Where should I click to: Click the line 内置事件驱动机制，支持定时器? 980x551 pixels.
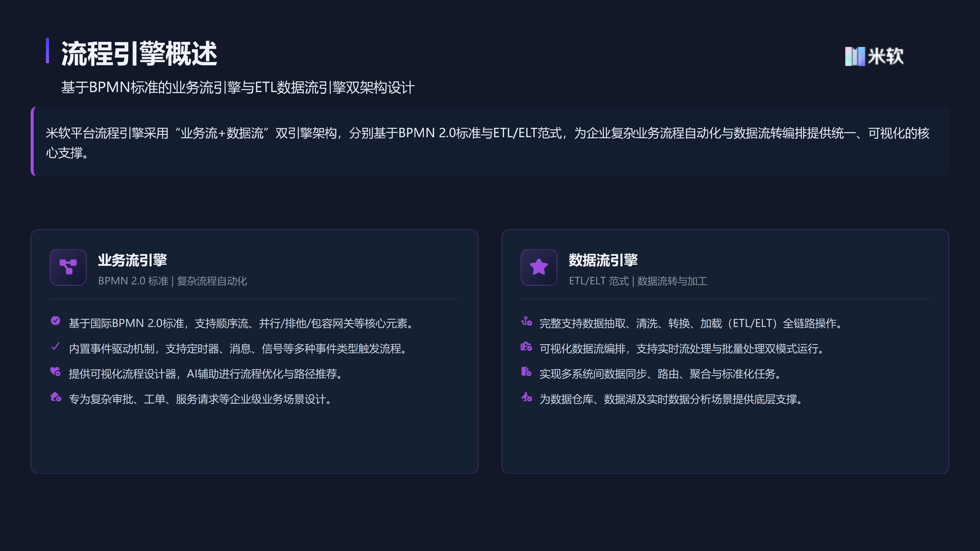(x=239, y=349)
